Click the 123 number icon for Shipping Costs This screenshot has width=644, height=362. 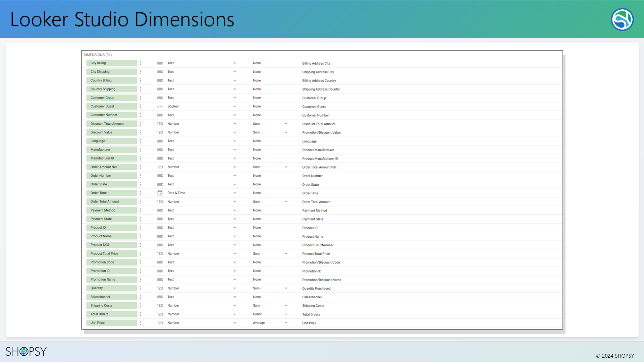tap(160, 306)
